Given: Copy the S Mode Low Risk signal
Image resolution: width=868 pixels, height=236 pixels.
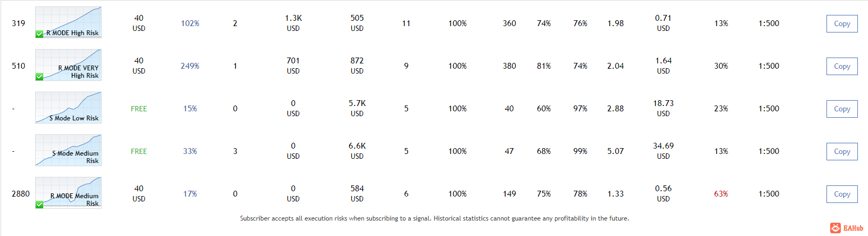Looking at the screenshot, I should (842, 109).
